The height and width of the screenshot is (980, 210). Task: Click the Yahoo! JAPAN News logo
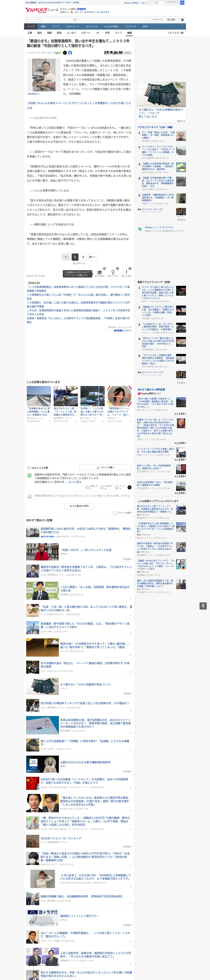tap(42, 10)
